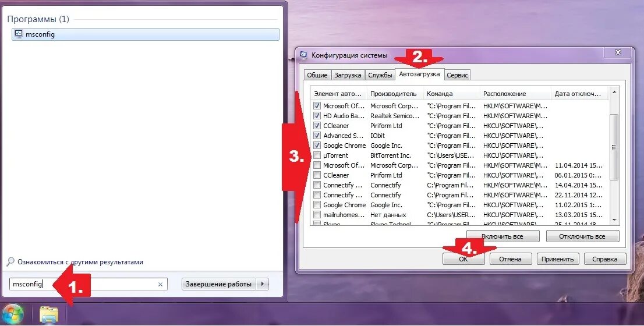Image resolution: width=644 pixels, height=326 pixels.
Task: Click the System Configuration title bar icon
Action: (303, 55)
